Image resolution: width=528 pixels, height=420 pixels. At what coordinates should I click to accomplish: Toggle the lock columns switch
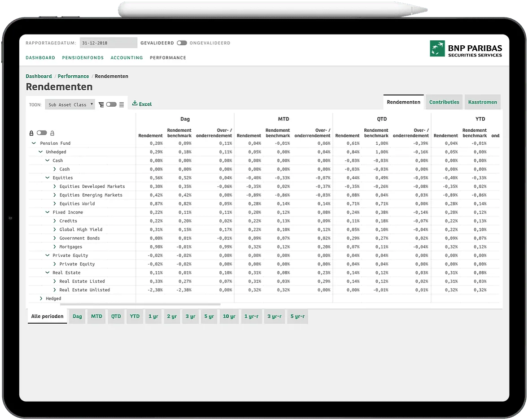(x=42, y=133)
